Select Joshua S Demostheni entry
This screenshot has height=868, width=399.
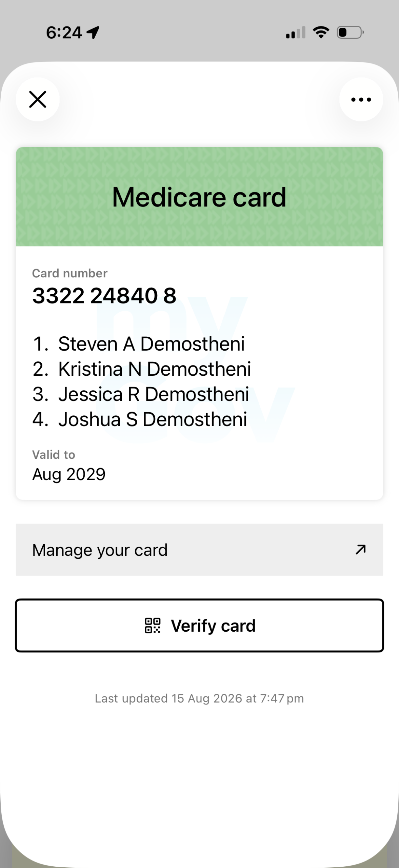[140, 419]
